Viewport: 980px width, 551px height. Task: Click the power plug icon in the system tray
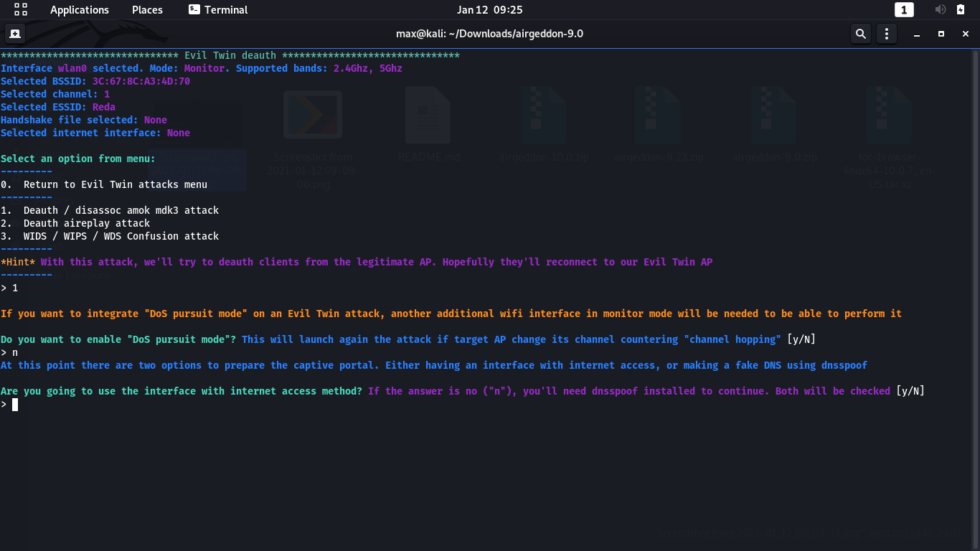pos(961,9)
